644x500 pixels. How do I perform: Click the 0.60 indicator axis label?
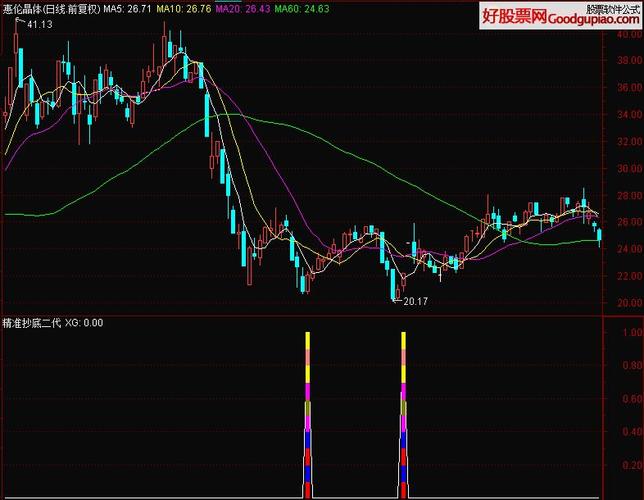[x=632, y=399]
